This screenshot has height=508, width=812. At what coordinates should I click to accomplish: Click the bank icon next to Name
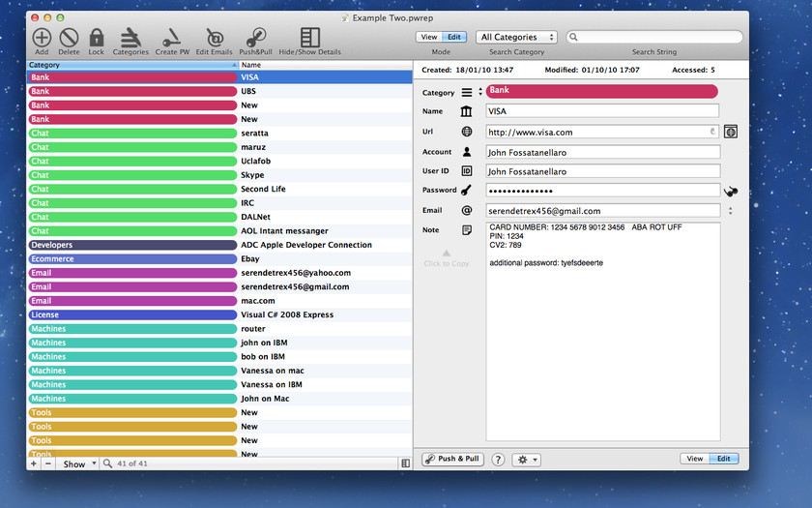tap(466, 111)
